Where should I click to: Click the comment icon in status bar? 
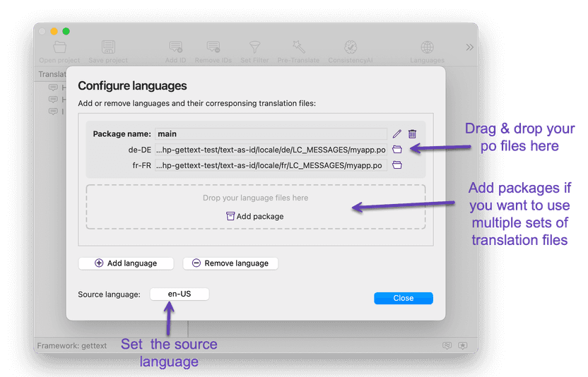click(x=447, y=345)
